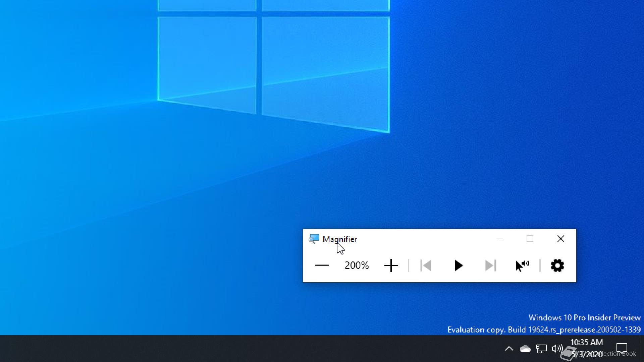Expand hidden system tray icons chevron
This screenshot has width=644, height=362.
pos(509,349)
